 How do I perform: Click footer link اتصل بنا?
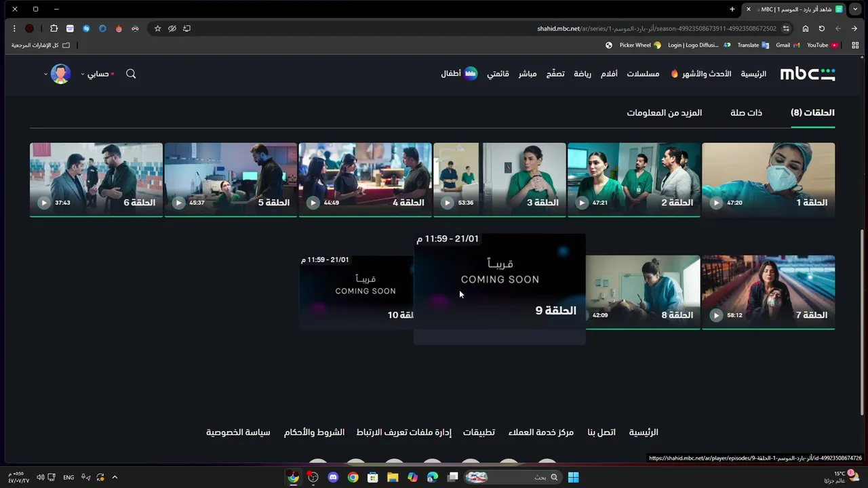(601, 432)
